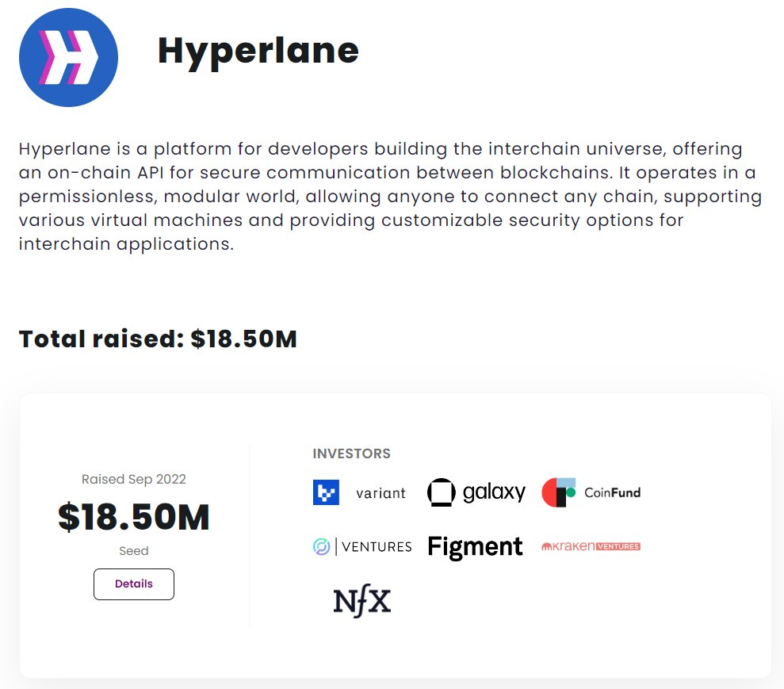This screenshot has height=689, width=784.
Task: Open the Galaxy investor logo
Action: (476, 492)
